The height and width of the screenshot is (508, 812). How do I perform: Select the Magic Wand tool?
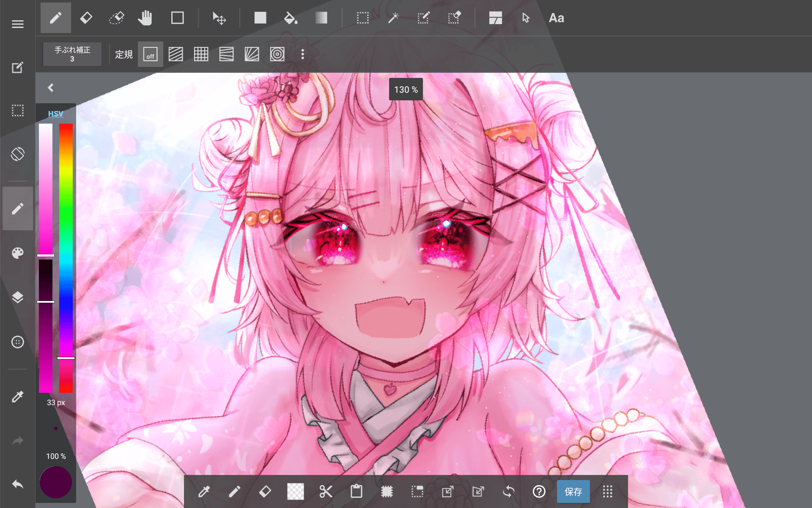tap(393, 18)
